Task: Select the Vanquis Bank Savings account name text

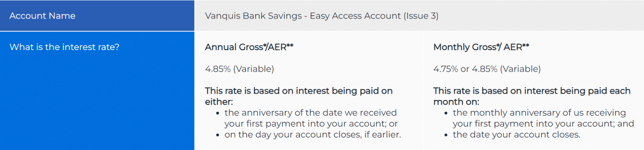Action: (322, 16)
